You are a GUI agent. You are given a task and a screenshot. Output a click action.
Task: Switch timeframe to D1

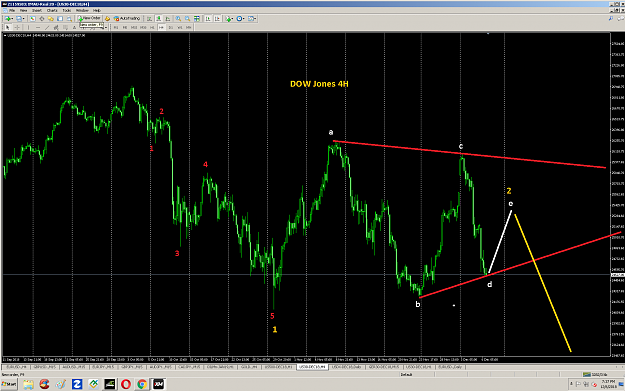click(171, 27)
